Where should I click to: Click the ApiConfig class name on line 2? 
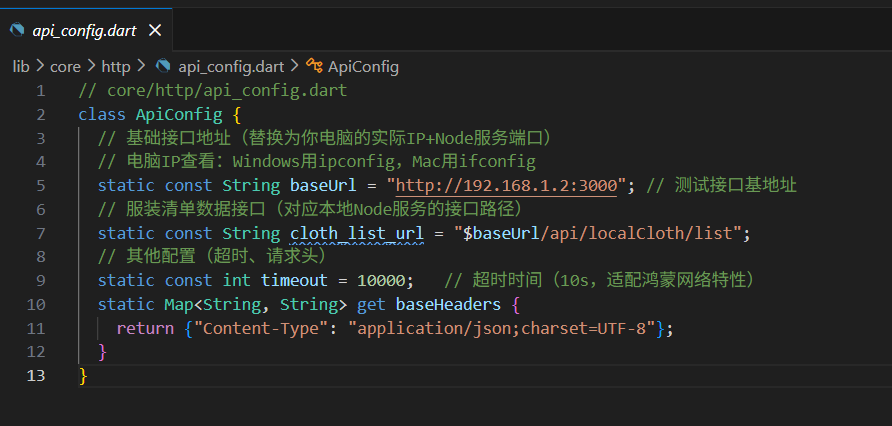(x=179, y=115)
